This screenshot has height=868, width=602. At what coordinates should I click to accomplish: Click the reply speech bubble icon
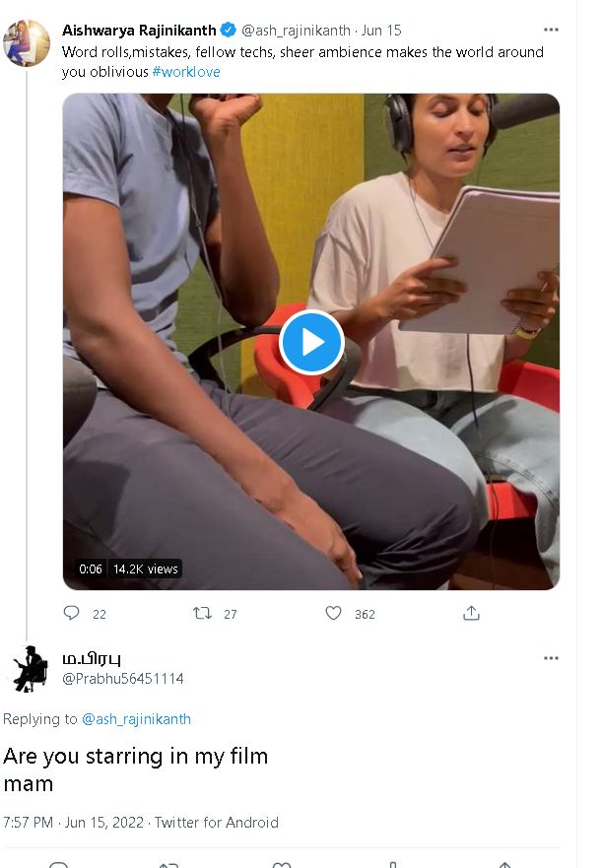[71, 613]
